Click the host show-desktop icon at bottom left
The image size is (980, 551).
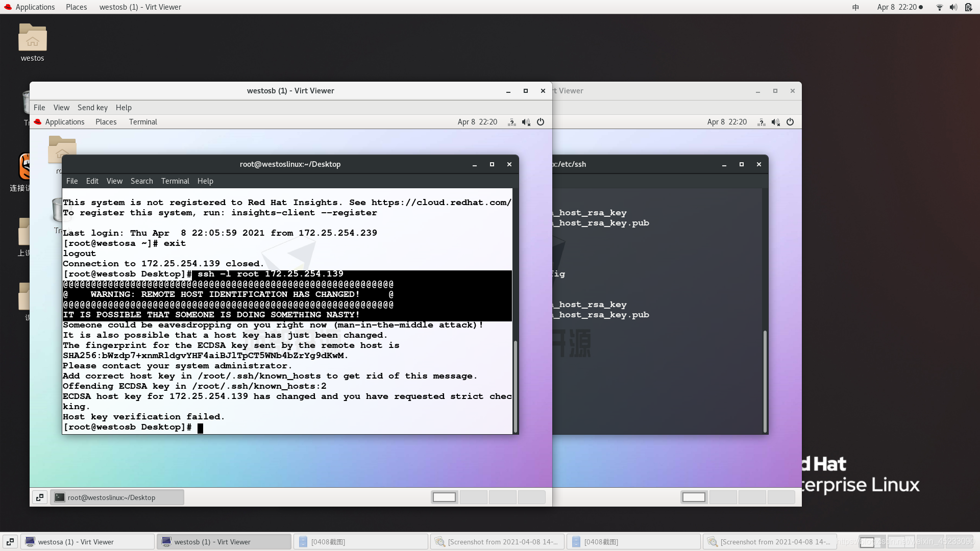pyautogui.click(x=10, y=542)
